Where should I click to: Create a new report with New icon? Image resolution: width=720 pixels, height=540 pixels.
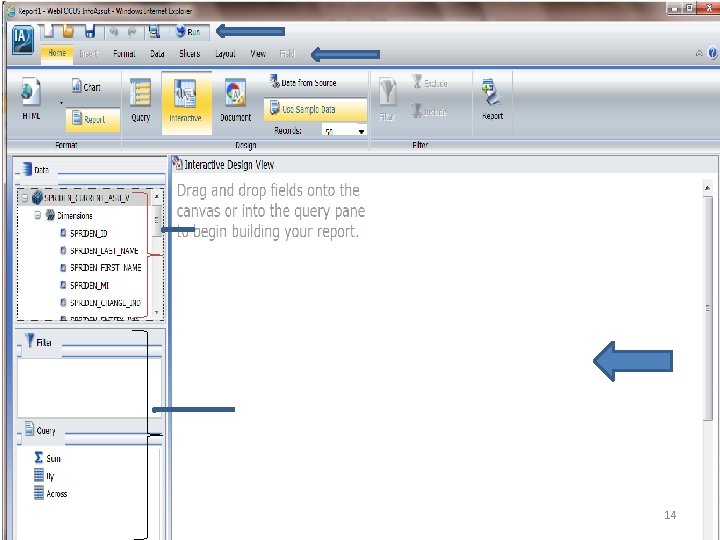pos(49,31)
